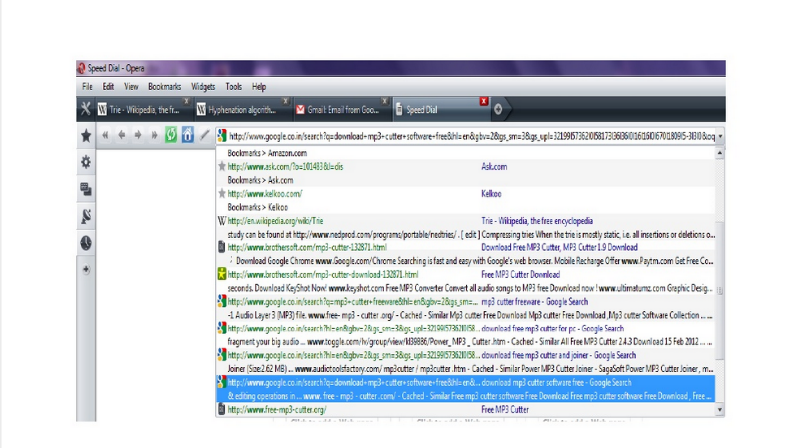Open the Bookmarks menu
Image resolution: width=785 pixels, height=448 pixels.
165,87
